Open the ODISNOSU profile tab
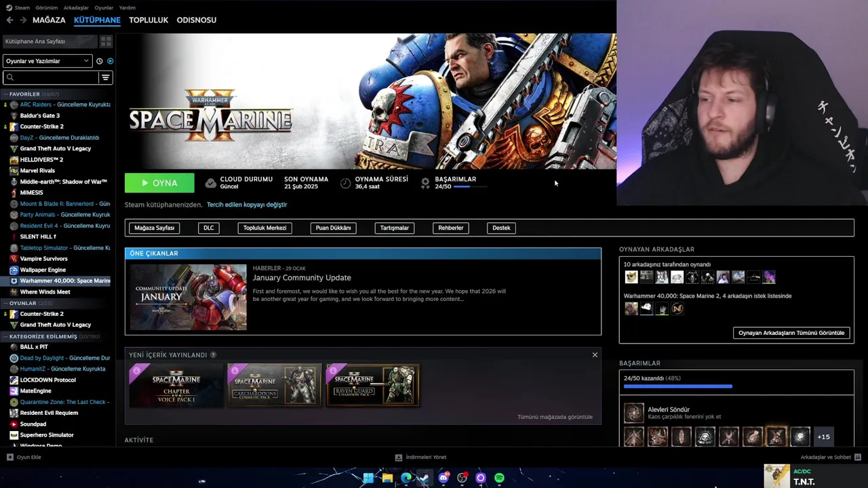 pos(197,20)
